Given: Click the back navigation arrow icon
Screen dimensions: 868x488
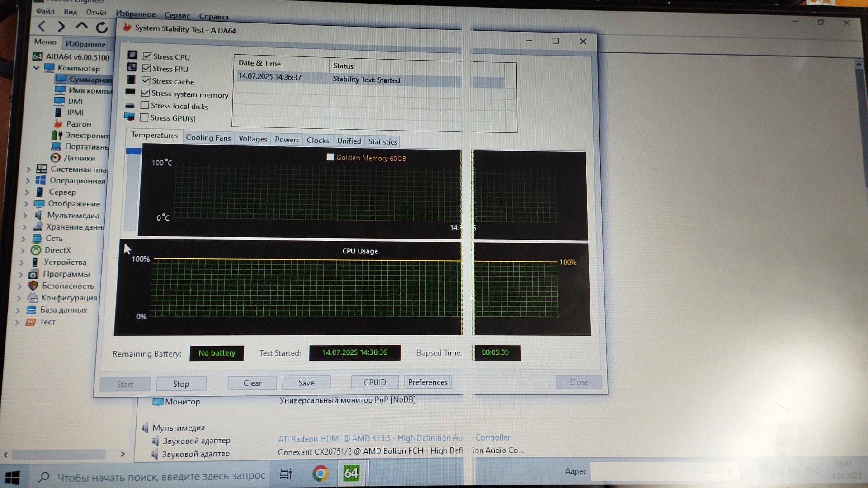Looking at the screenshot, I should 42,26.
